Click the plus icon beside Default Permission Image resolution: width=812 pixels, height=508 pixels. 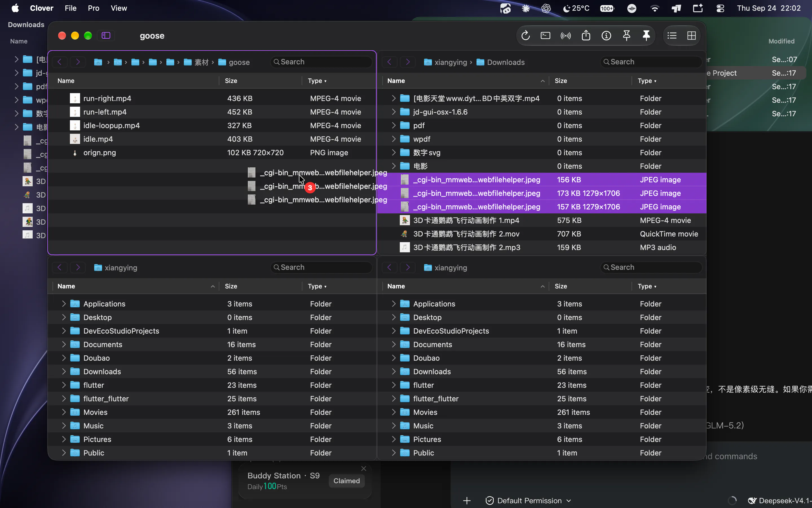[467, 501]
